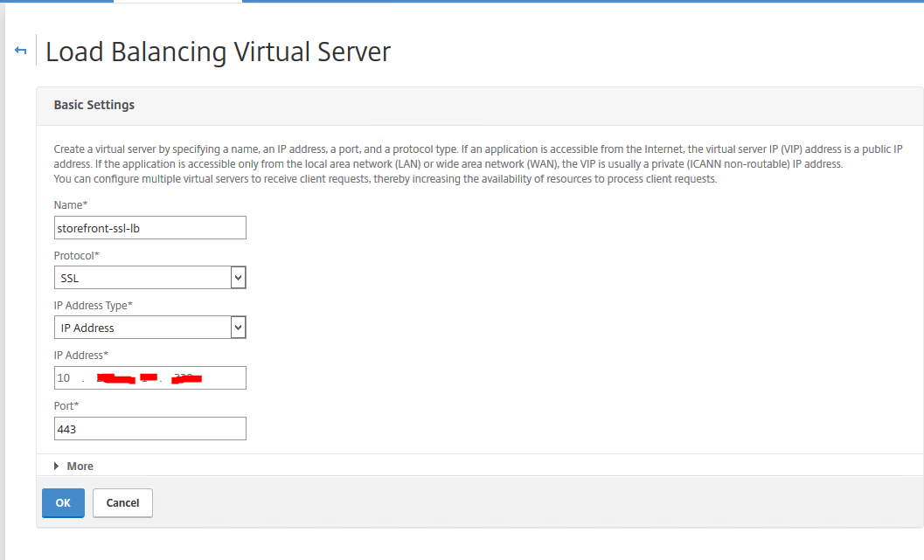
Task: Click the IP Address* label above the octets
Action: point(80,356)
